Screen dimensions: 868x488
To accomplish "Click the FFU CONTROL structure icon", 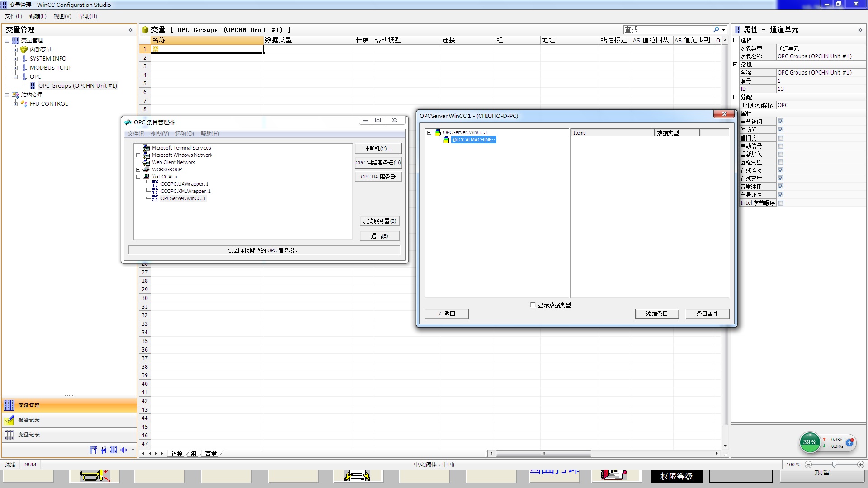I will (x=24, y=104).
